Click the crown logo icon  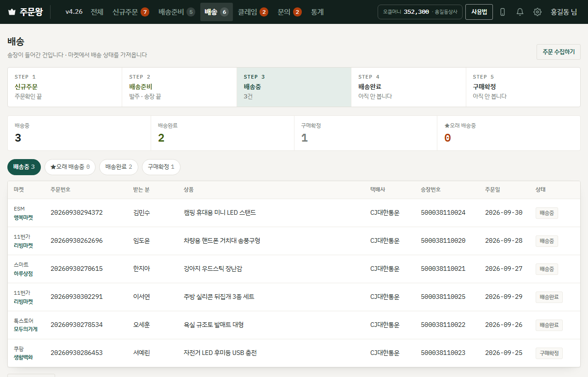12,12
